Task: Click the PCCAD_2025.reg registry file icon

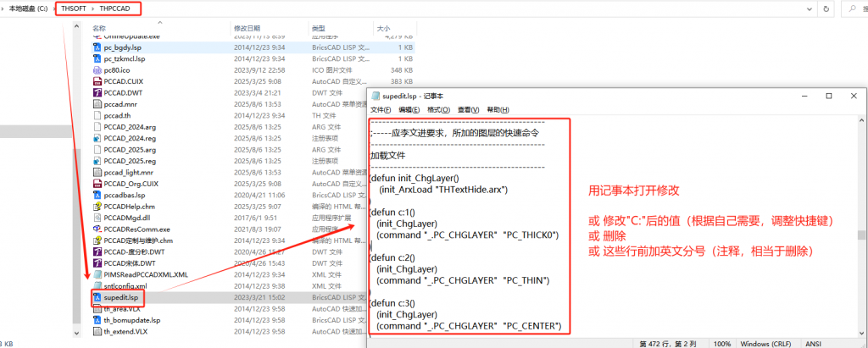Action: (x=97, y=161)
